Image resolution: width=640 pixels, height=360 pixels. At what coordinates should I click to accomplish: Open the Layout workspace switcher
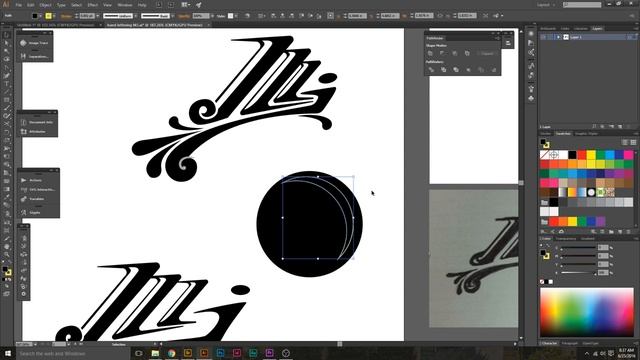click(546, 5)
